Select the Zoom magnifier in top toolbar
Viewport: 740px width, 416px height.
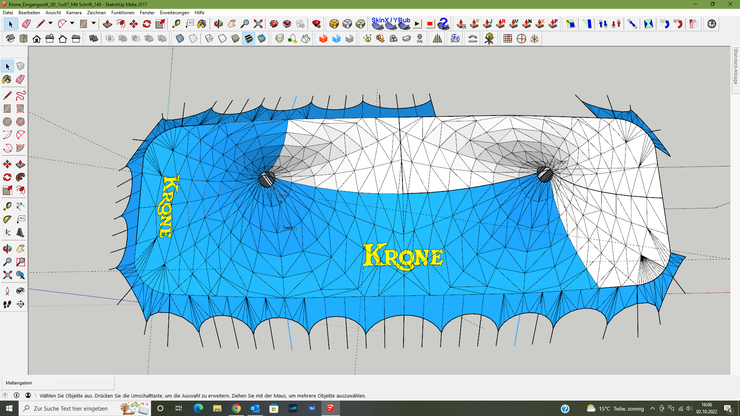[245, 24]
